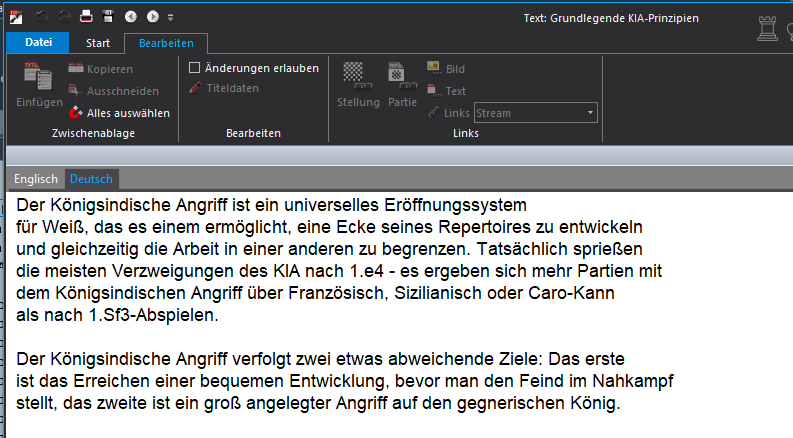Go forward with the right arrow icon
Image resolution: width=793 pixels, height=438 pixels.
pyautogui.click(x=152, y=17)
